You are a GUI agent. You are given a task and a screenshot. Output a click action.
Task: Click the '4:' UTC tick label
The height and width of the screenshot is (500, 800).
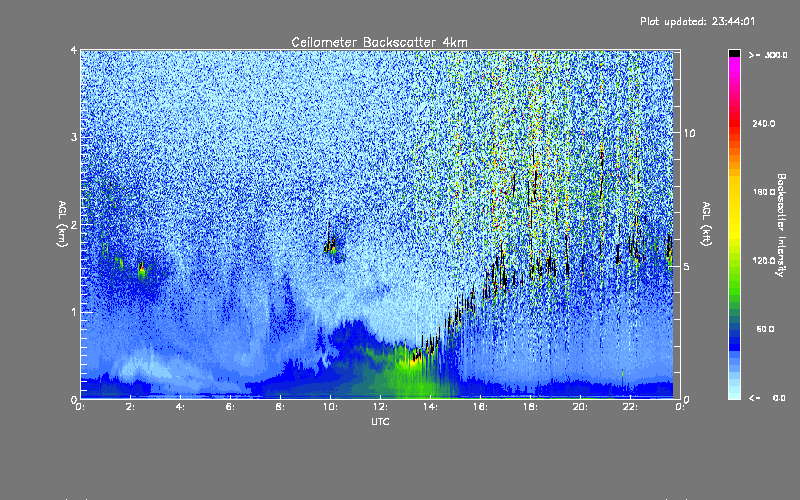180,407
